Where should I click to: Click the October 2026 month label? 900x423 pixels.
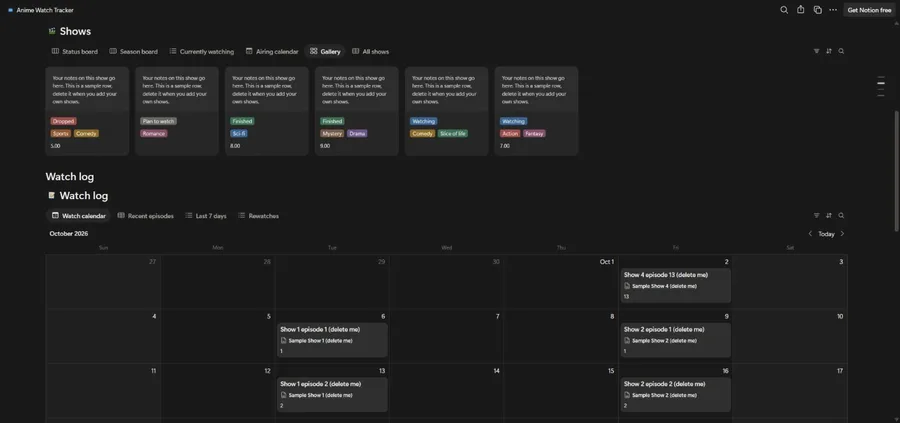[x=69, y=234]
